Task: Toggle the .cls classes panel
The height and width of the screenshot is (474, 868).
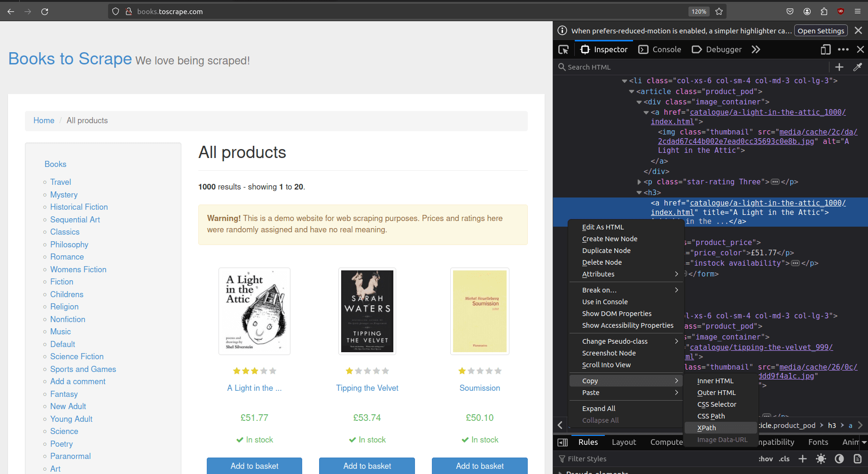Action: (x=784, y=458)
